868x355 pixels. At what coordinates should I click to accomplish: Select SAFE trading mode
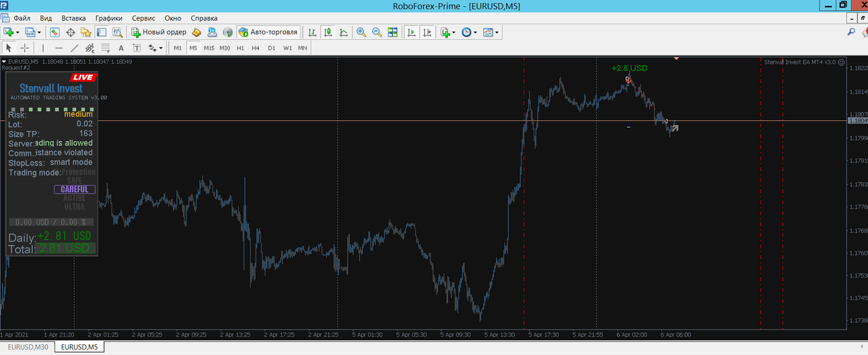(x=74, y=180)
